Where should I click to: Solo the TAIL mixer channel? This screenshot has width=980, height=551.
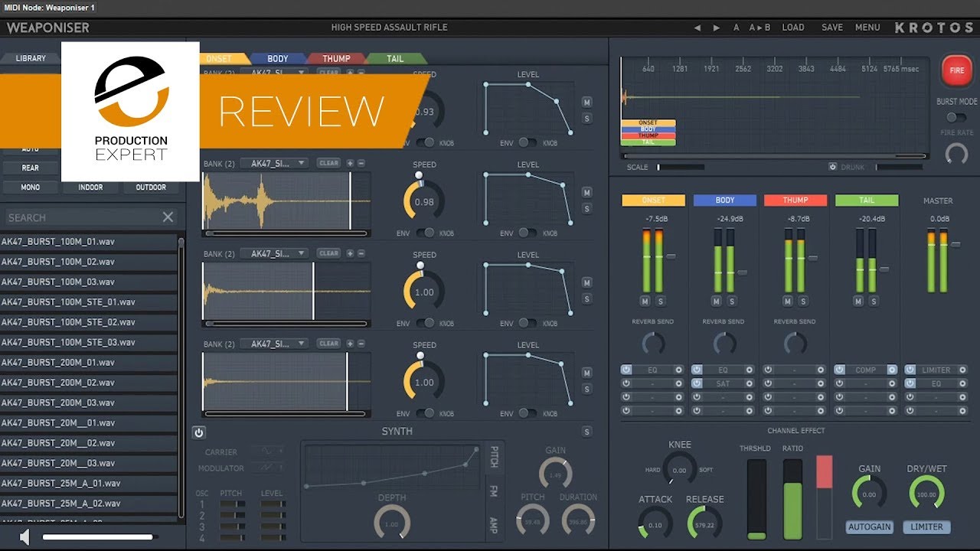pos(874,301)
